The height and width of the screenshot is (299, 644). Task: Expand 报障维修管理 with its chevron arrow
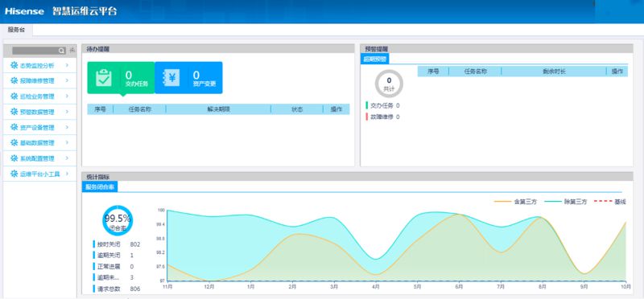(x=67, y=81)
